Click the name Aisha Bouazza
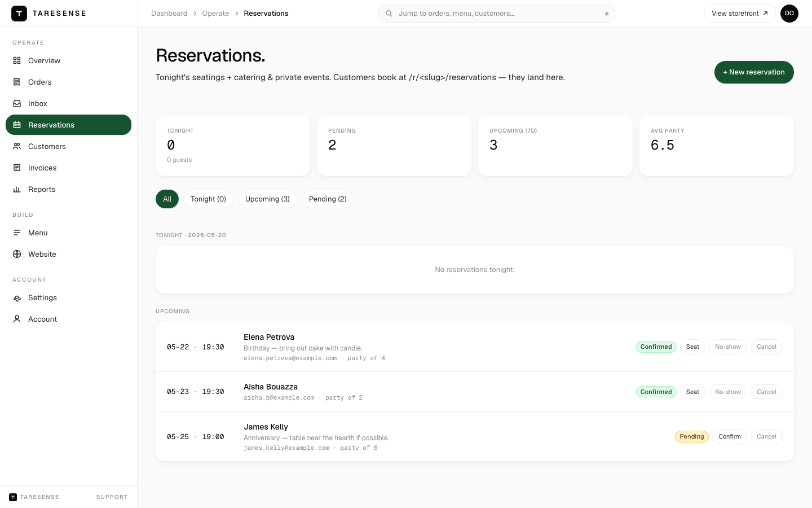812x508 pixels. [271, 387]
